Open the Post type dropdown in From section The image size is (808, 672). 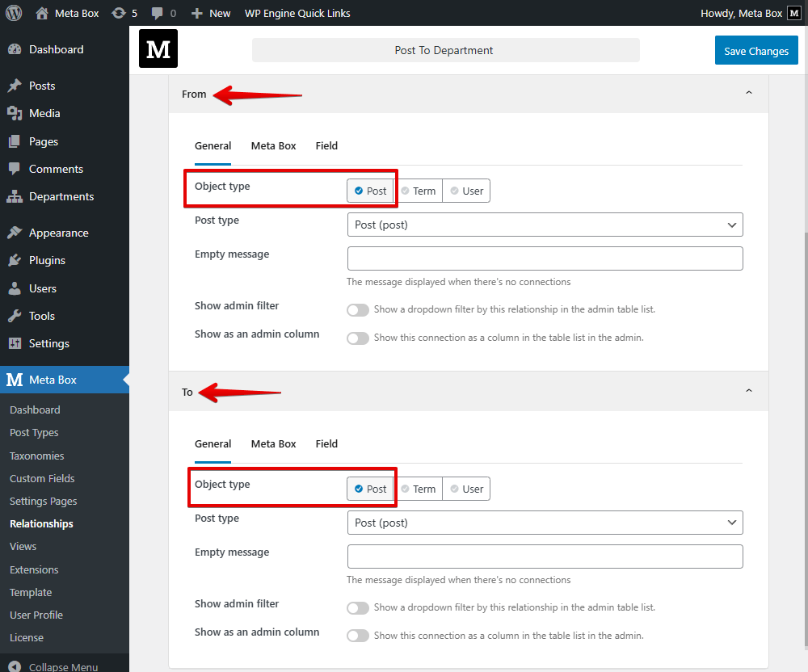545,225
